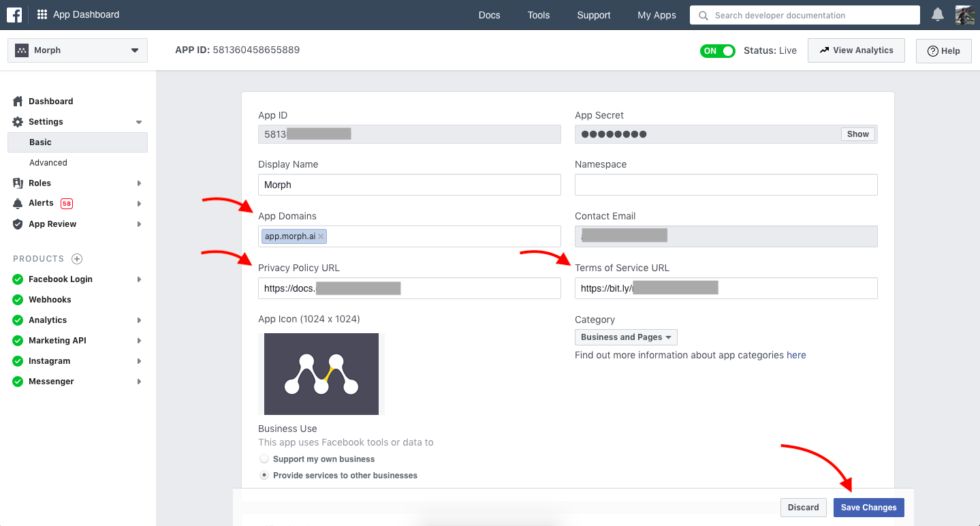Toggle the app Live status switch
This screenshot has width=980, height=526.
click(718, 50)
